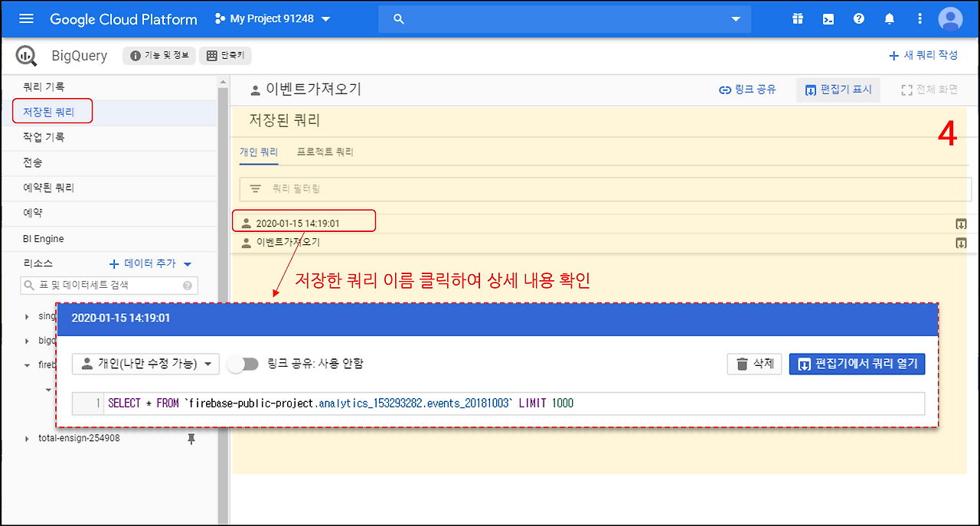
Task: Open the 기능 및 정보 info panel
Action: point(158,55)
